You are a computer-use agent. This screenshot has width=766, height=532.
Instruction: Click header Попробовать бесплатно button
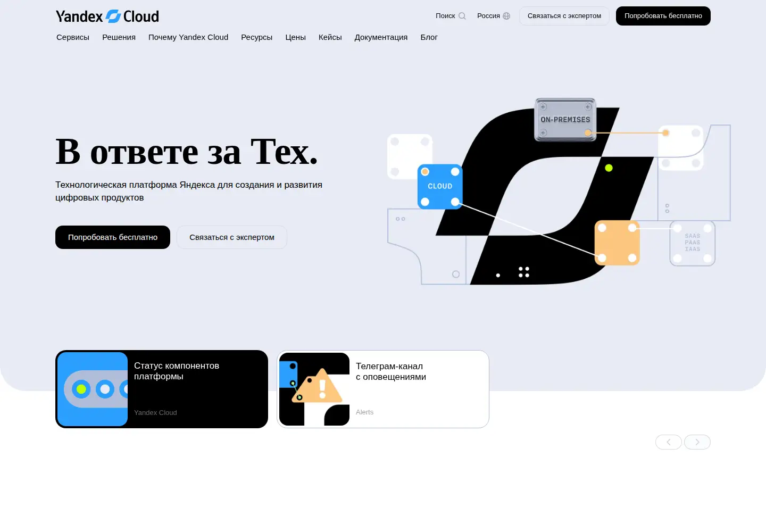pyautogui.click(x=663, y=16)
